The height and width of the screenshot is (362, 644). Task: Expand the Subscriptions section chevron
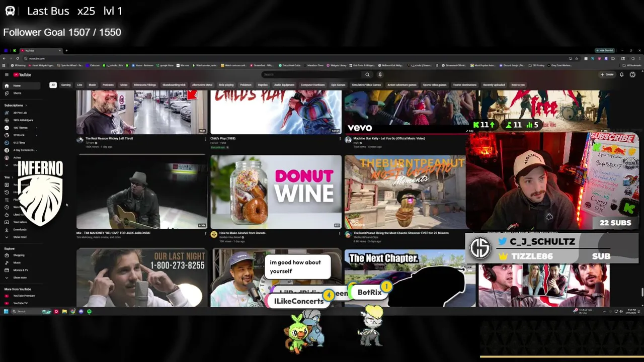point(26,105)
